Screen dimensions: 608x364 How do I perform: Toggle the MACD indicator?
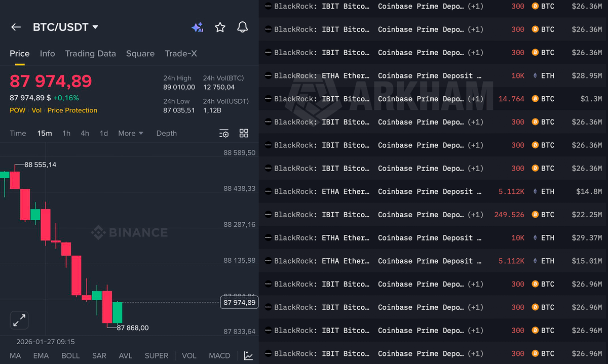pos(219,355)
